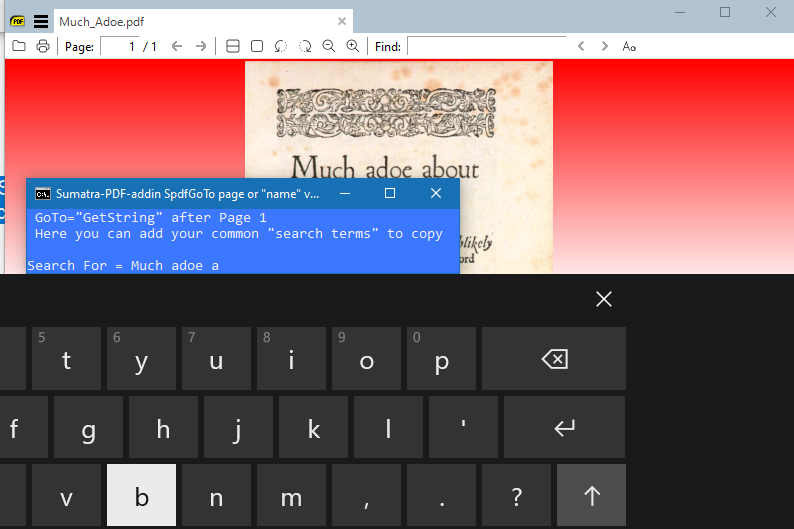Tap the y key
Screen dimensions: 794x529
tap(141, 359)
